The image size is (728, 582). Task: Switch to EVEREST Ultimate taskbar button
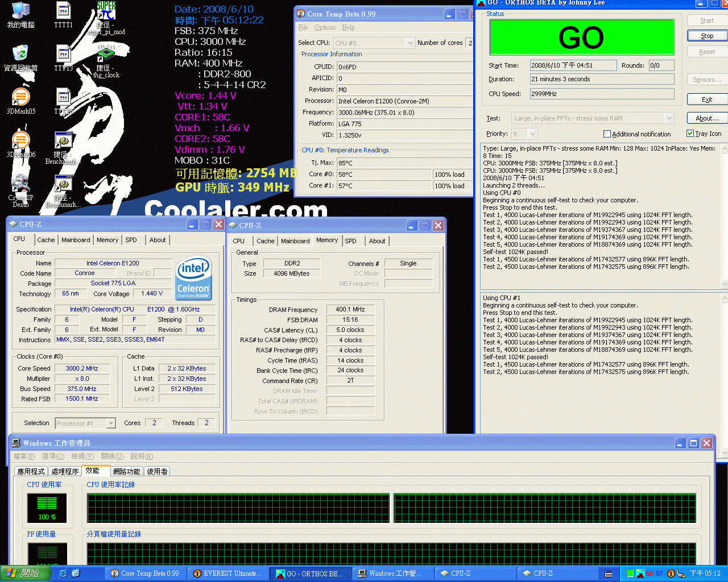229,573
